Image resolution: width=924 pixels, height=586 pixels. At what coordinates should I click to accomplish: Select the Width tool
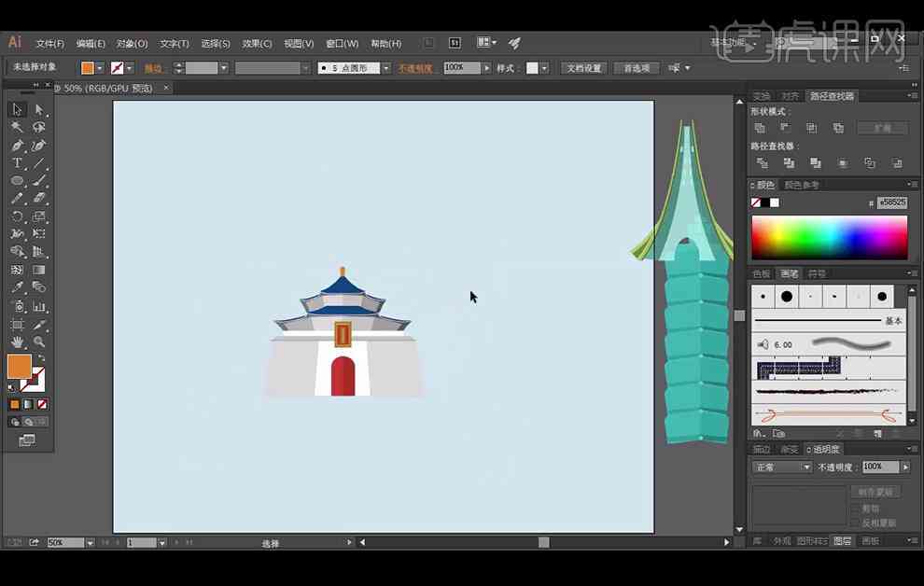[x=17, y=234]
